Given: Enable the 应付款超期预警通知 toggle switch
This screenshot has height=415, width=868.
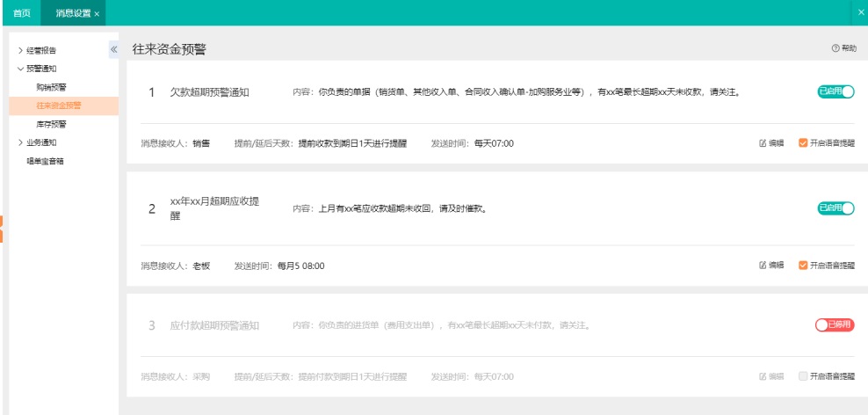Looking at the screenshot, I should (835, 325).
